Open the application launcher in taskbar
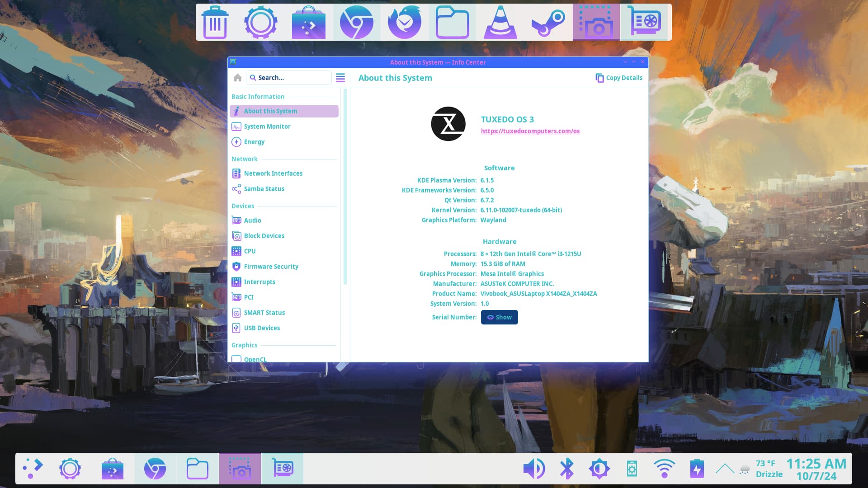868x488 pixels. pos(32,469)
